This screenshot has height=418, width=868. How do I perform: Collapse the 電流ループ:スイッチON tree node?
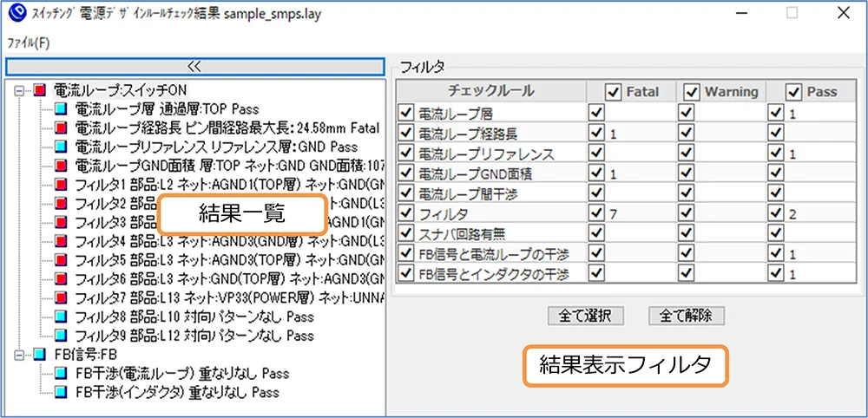(x=19, y=90)
